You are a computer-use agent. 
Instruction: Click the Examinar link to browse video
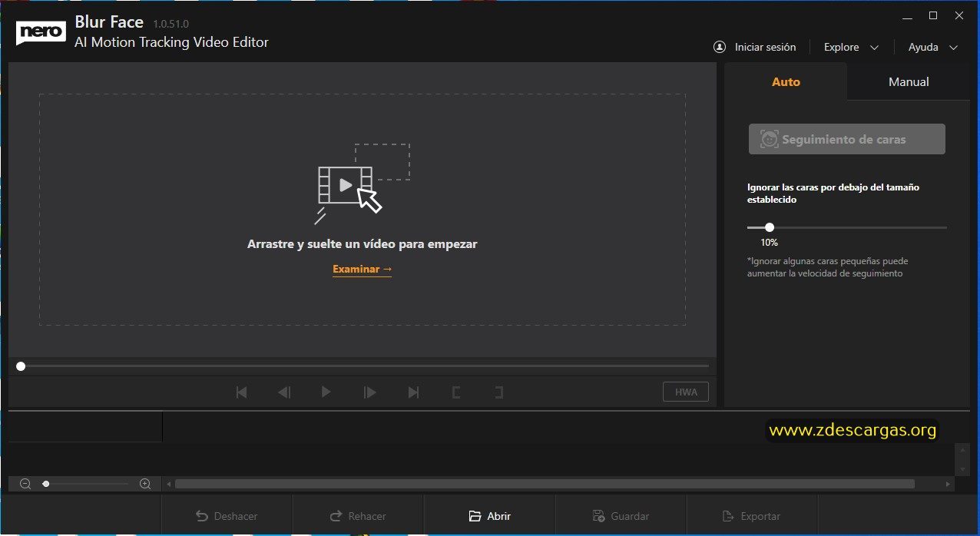[363, 270]
